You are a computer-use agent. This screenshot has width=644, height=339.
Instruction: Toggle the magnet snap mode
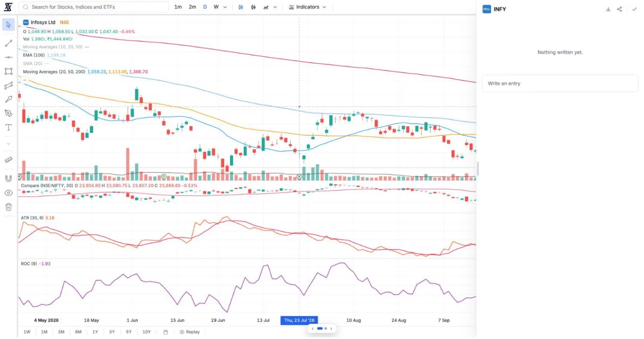click(x=8, y=178)
